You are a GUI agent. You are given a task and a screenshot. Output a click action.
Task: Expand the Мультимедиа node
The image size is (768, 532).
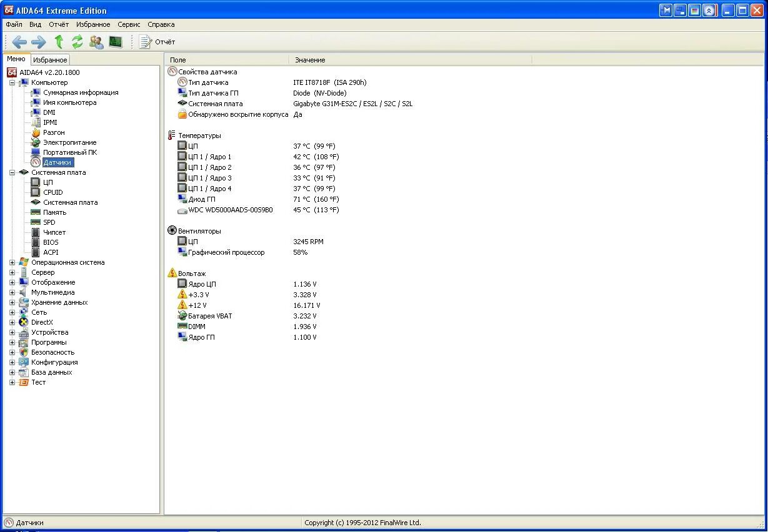[12, 292]
